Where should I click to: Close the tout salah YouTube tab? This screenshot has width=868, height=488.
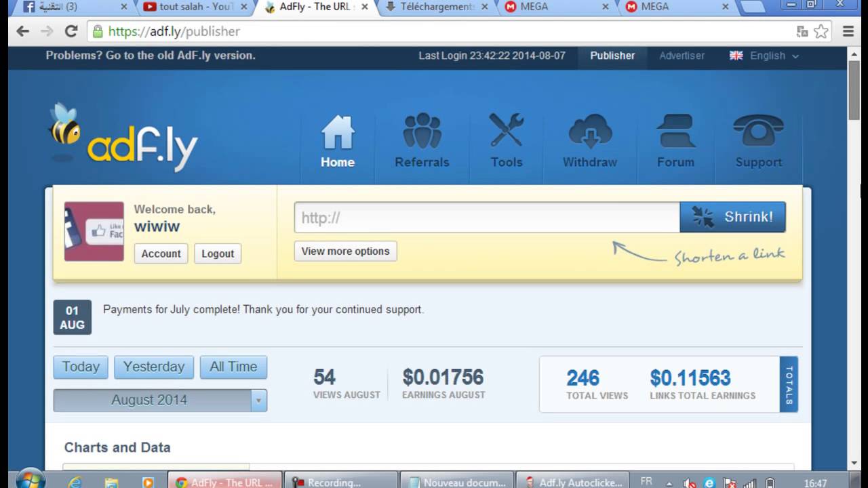pos(243,7)
